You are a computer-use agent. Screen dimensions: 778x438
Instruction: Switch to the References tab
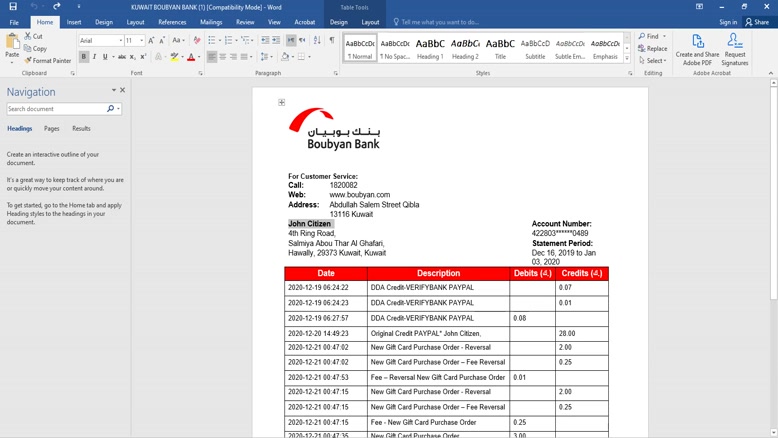[172, 22]
